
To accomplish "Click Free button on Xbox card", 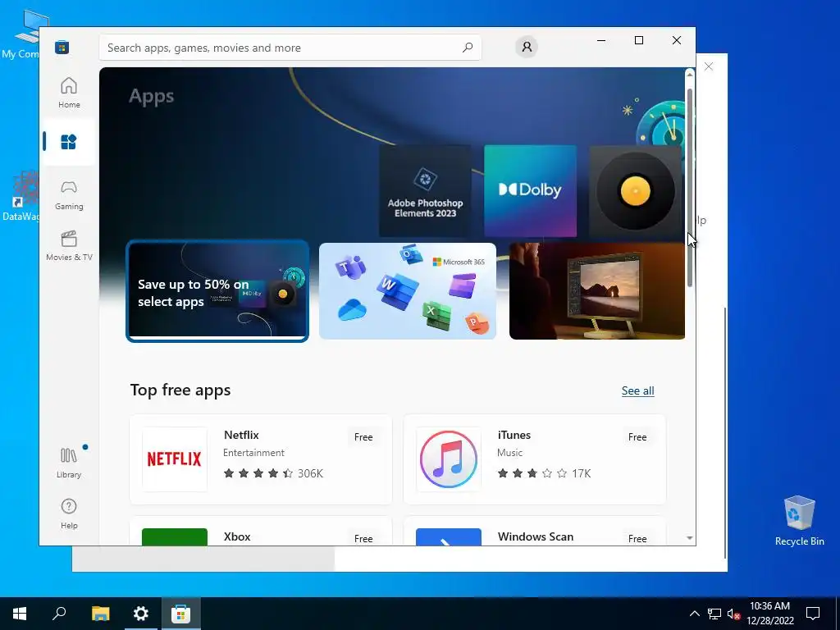I will (x=363, y=538).
